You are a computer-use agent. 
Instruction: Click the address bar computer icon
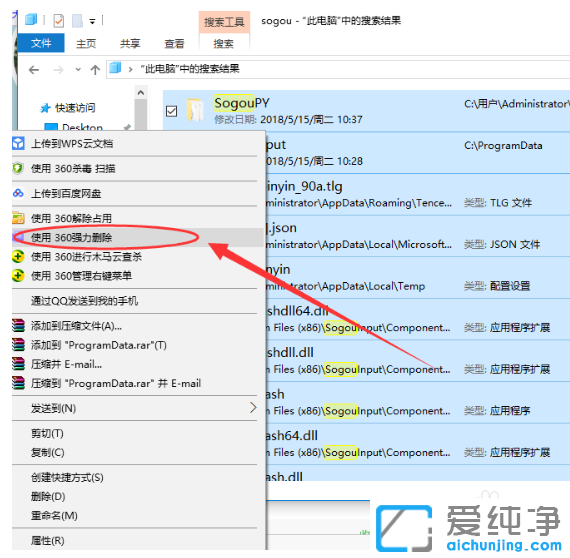pyautogui.click(x=115, y=68)
